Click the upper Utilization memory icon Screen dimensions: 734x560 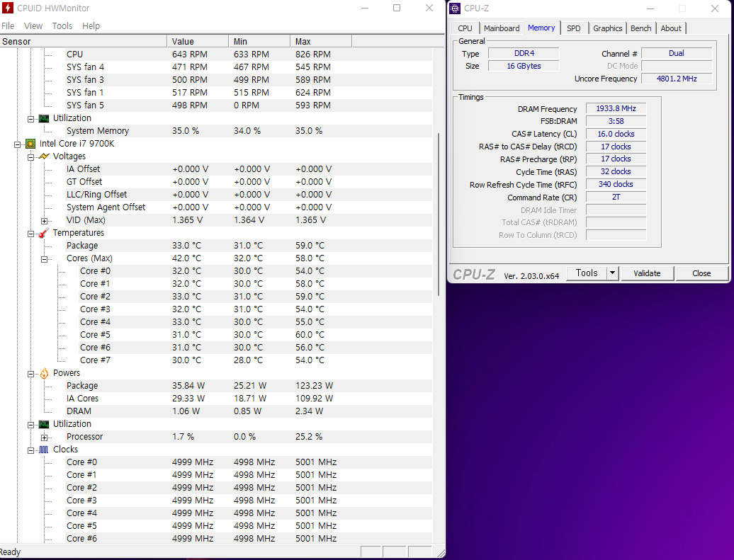pos(43,118)
